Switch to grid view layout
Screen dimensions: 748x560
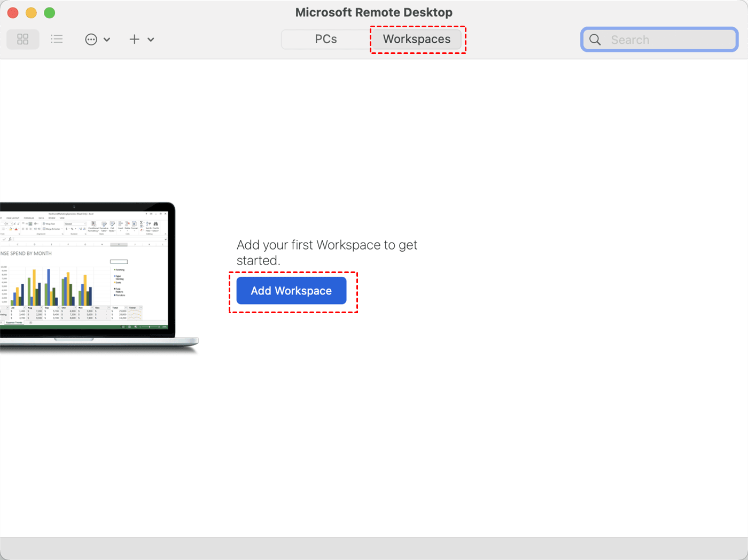pos(23,40)
